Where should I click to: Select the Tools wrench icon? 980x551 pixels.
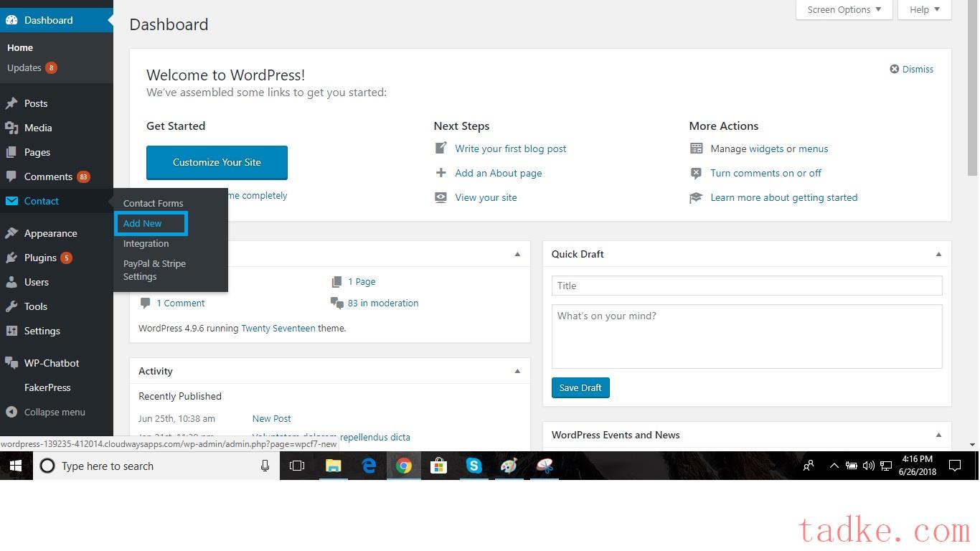(x=11, y=306)
